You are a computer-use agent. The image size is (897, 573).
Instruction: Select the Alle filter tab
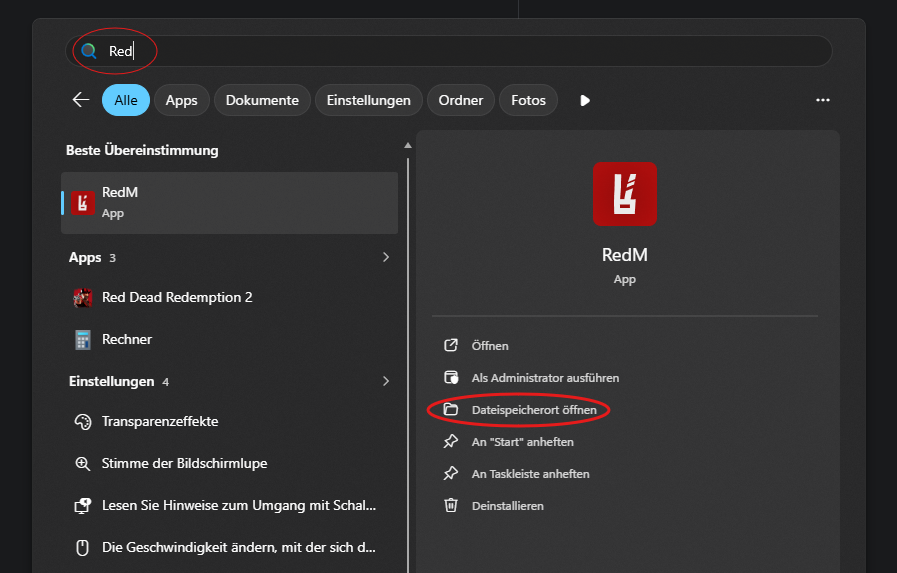click(126, 100)
